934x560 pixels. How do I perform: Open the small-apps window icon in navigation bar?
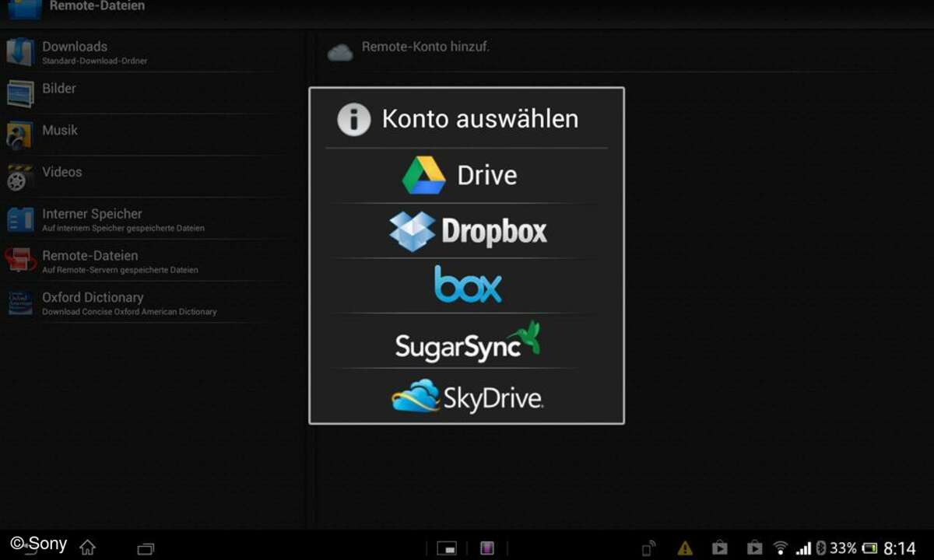(446, 548)
